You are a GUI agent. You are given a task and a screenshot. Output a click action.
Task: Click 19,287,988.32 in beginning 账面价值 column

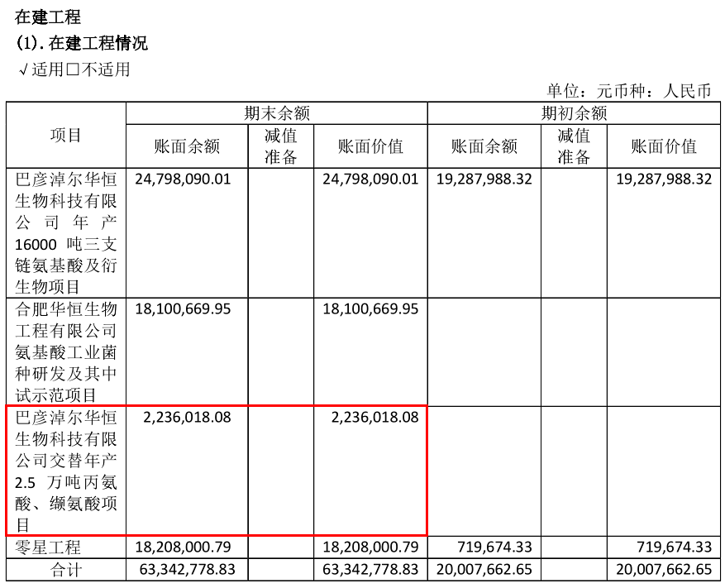664,179
